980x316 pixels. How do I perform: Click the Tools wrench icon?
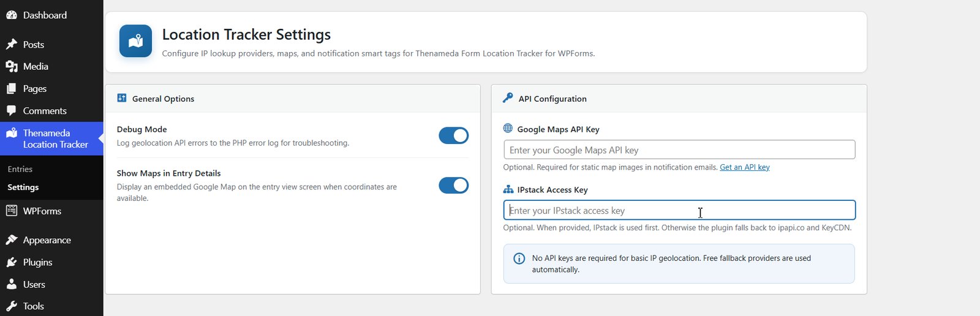12,306
